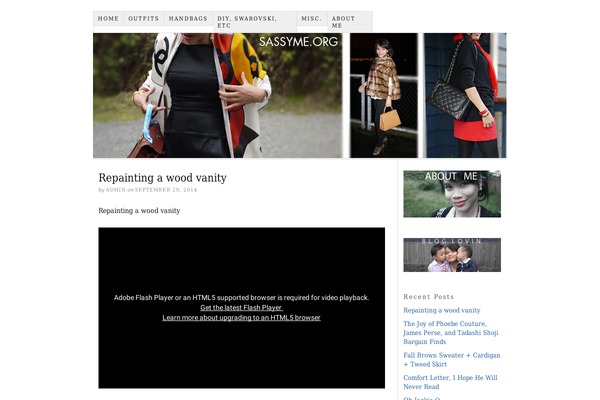Open the Handbags menu item
This screenshot has width=600, height=400.
[188, 18]
